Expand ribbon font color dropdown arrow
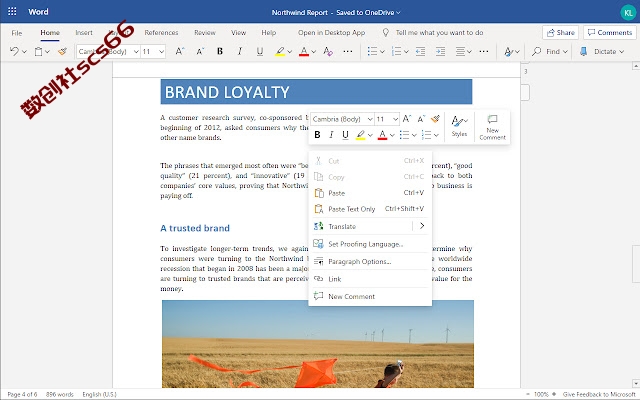Viewport: 640px width, 400px height. (x=313, y=52)
